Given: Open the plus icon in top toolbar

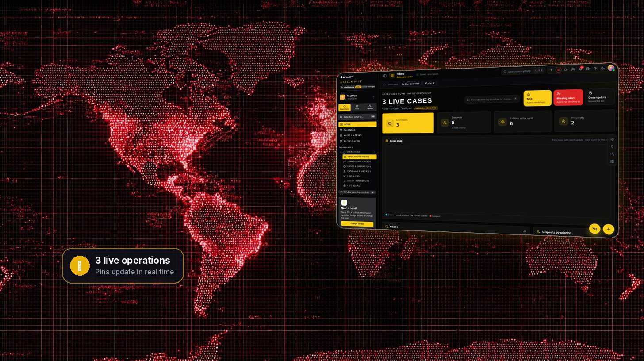Looking at the screenshot, I should click(x=551, y=70).
